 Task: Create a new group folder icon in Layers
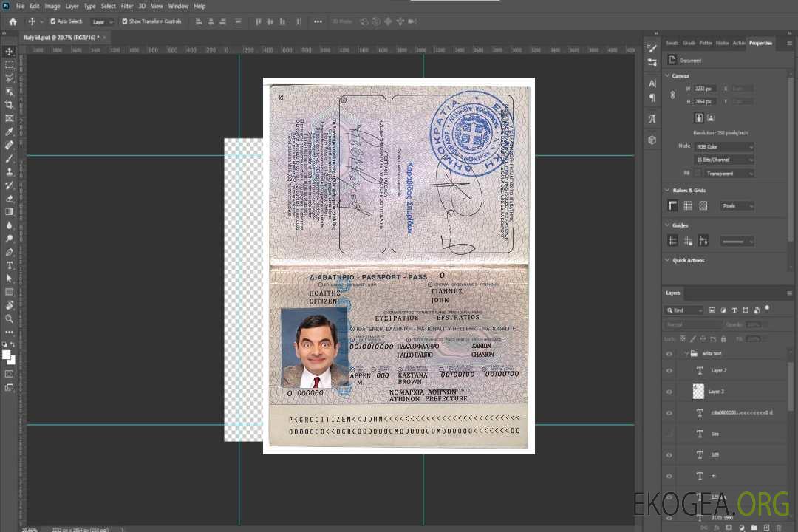click(754, 528)
